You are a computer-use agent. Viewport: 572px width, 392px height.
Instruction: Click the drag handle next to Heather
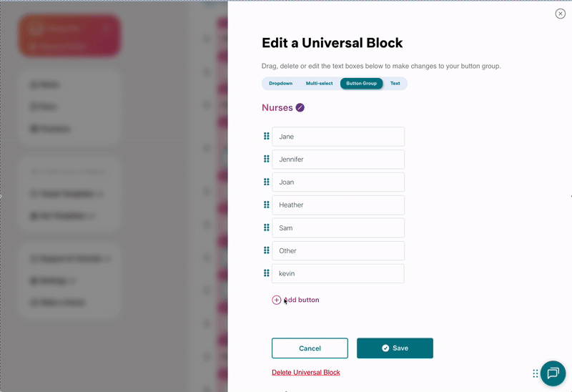point(267,205)
